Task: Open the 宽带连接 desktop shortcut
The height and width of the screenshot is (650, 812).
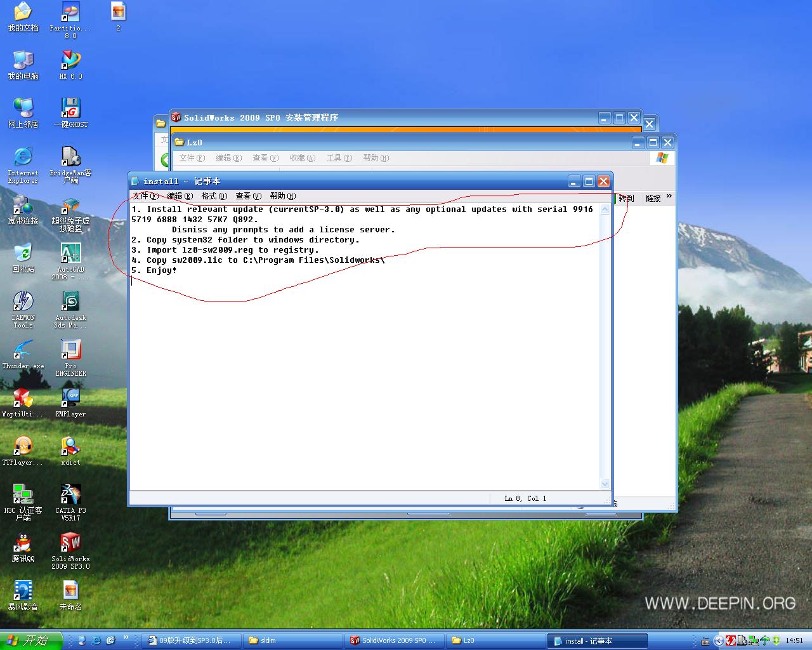Action: click(23, 209)
